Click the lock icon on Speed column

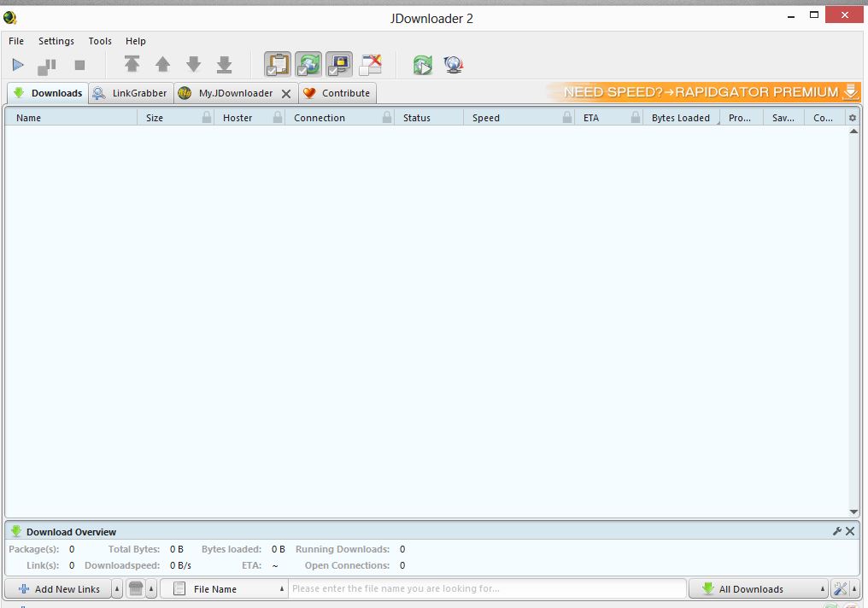pyautogui.click(x=567, y=117)
